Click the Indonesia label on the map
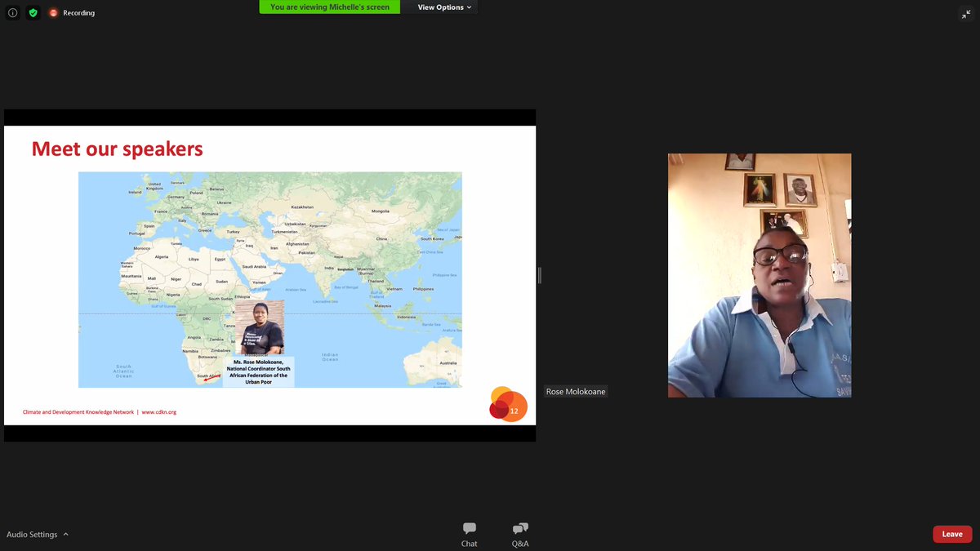Image resolution: width=980 pixels, height=551 pixels. (406, 317)
